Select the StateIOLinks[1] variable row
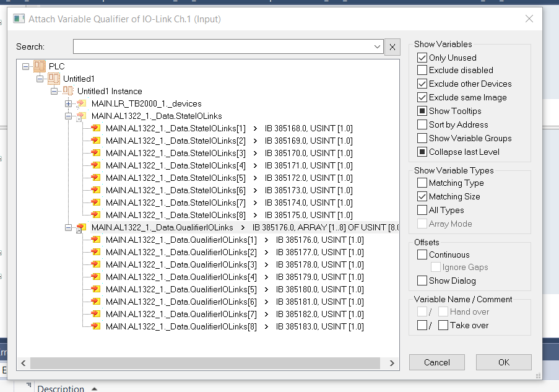Screen dimensions: 559x392 point(229,128)
